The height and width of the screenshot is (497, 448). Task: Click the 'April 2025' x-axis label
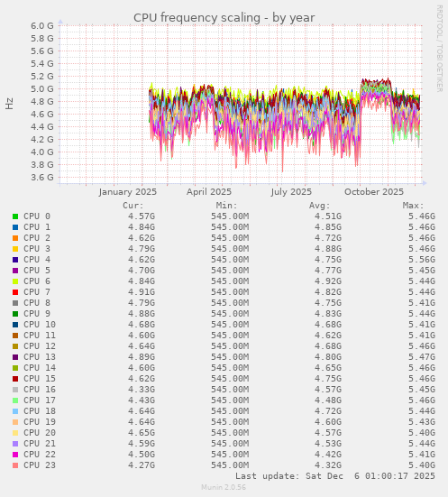point(209,192)
